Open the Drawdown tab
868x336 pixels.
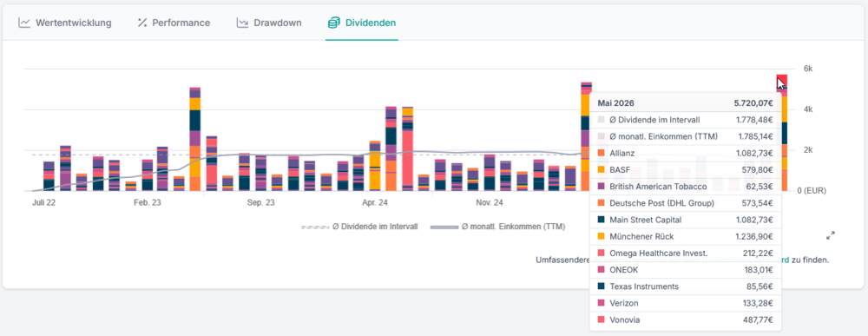pos(269,23)
